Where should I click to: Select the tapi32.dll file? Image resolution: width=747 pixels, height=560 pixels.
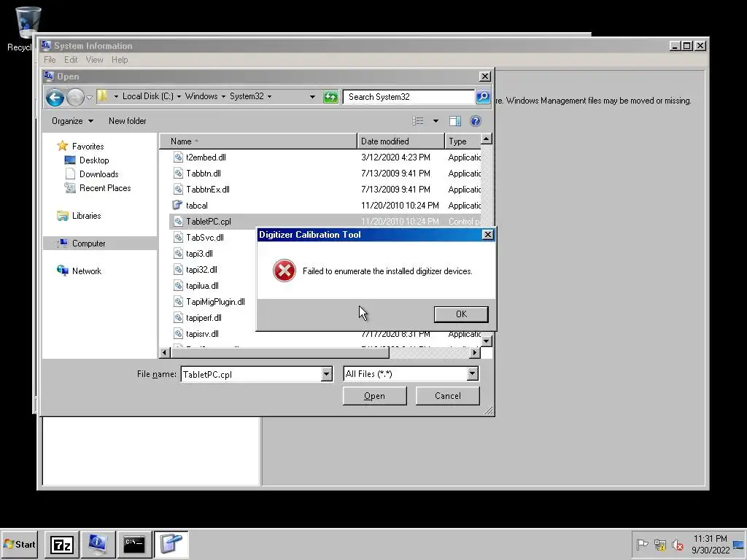click(201, 270)
